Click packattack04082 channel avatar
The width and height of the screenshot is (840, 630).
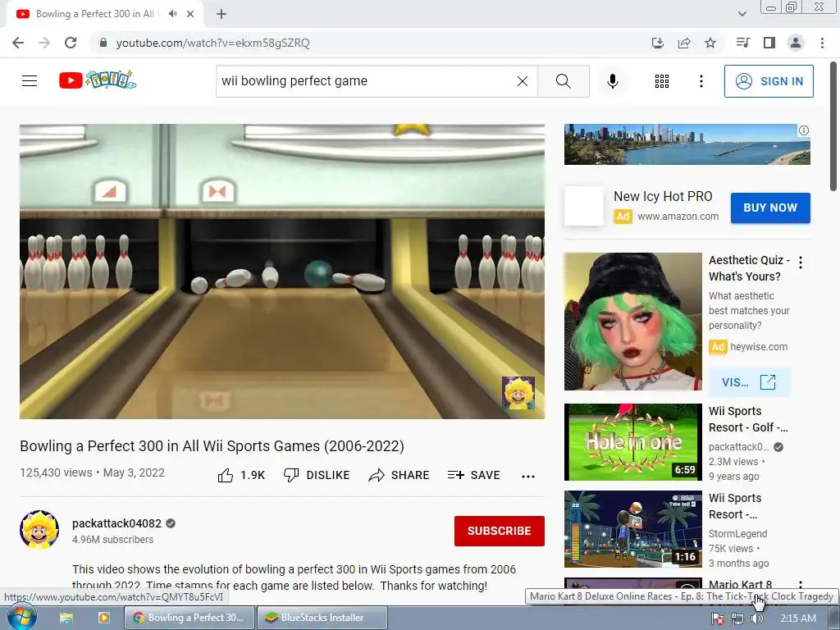(39, 529)
